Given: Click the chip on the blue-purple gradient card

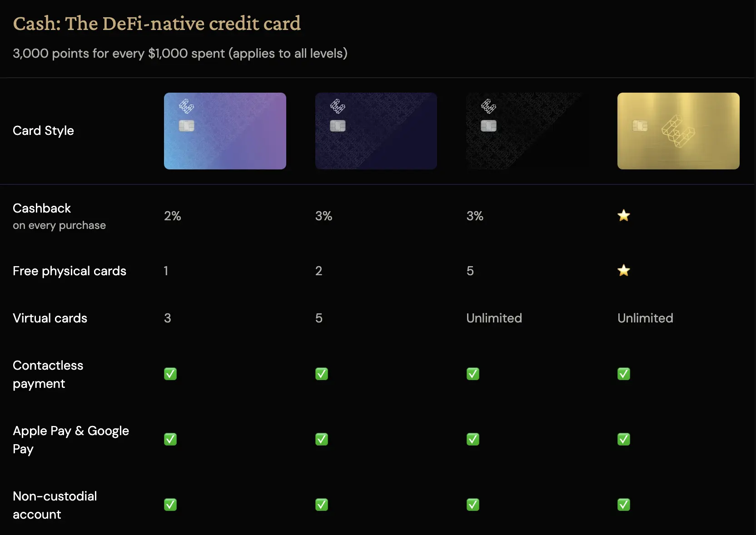Looking at the screenshot, I should [x=187, y=126].
